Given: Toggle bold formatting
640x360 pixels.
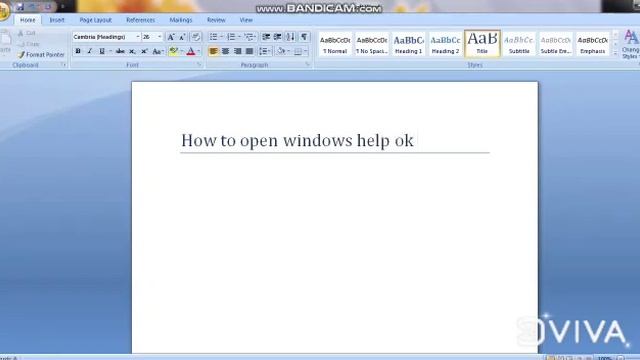Looking at the screenshot, I should [78, 51].
